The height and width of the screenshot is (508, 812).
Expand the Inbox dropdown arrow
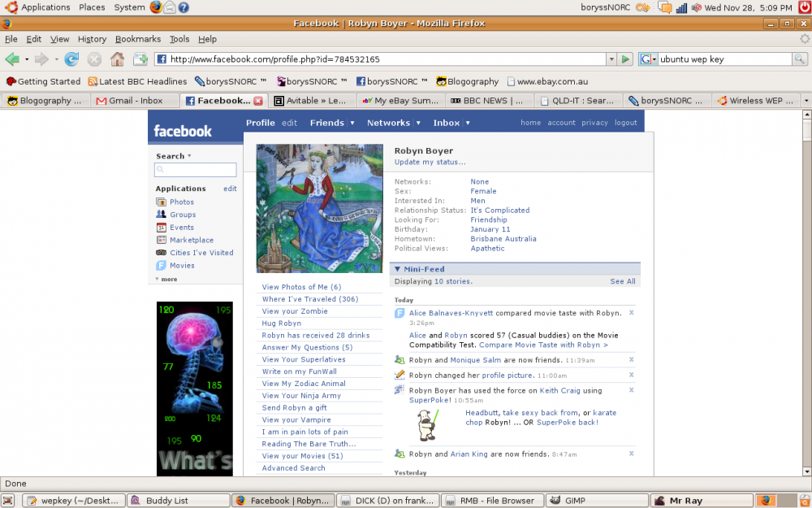[468, 123]
